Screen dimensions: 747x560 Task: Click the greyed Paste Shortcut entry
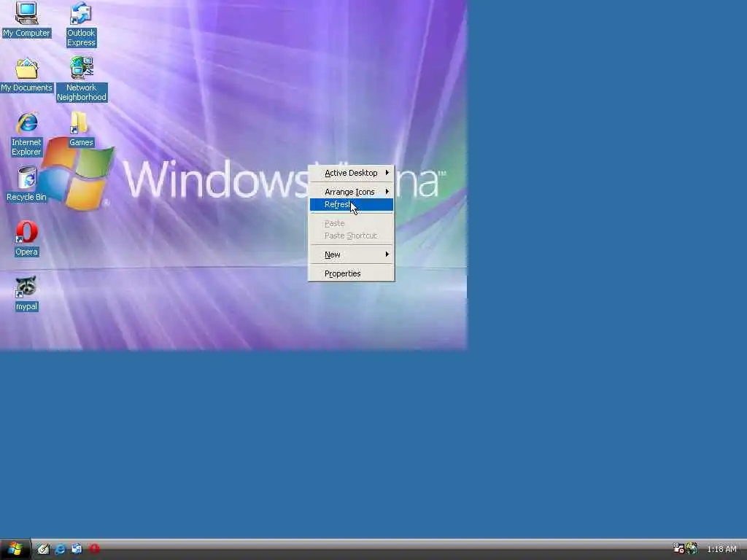352,236
